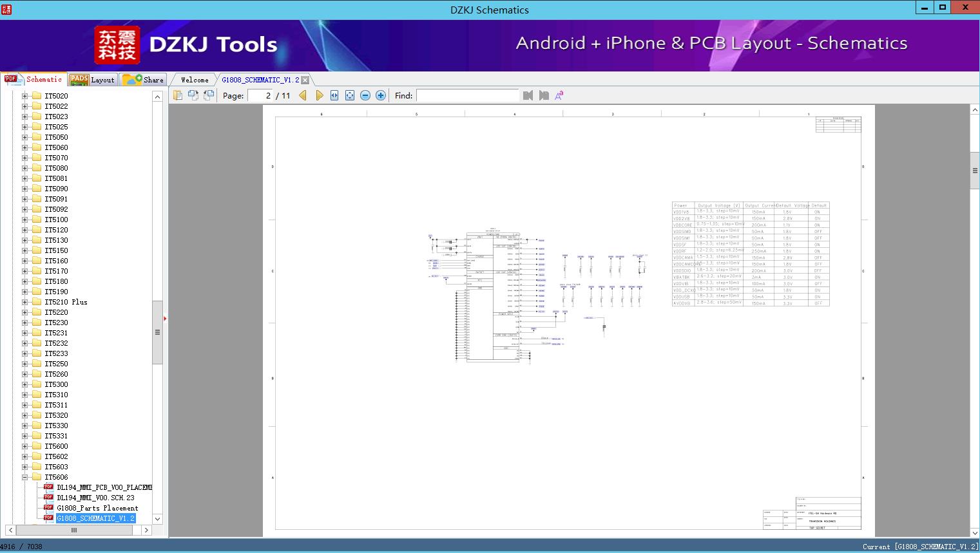Click the tree horizontal scroll left arrow
Screen dimensions: 980x553
10,530
